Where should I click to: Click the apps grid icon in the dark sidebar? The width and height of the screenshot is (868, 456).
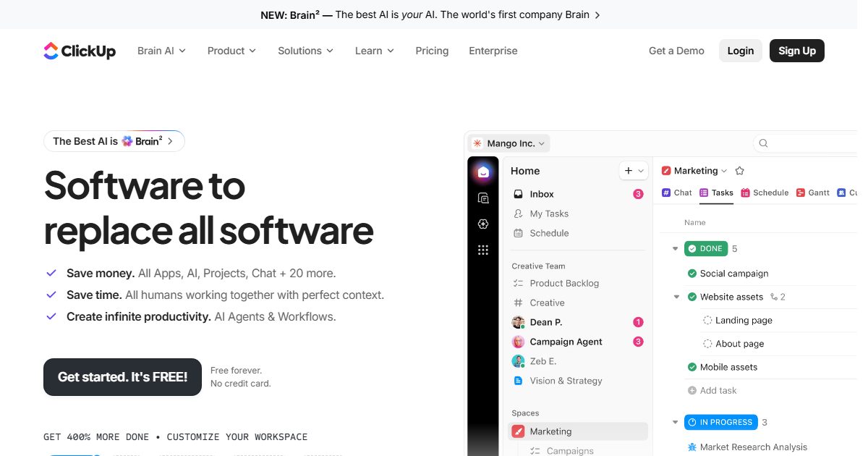tap(483, 250)
